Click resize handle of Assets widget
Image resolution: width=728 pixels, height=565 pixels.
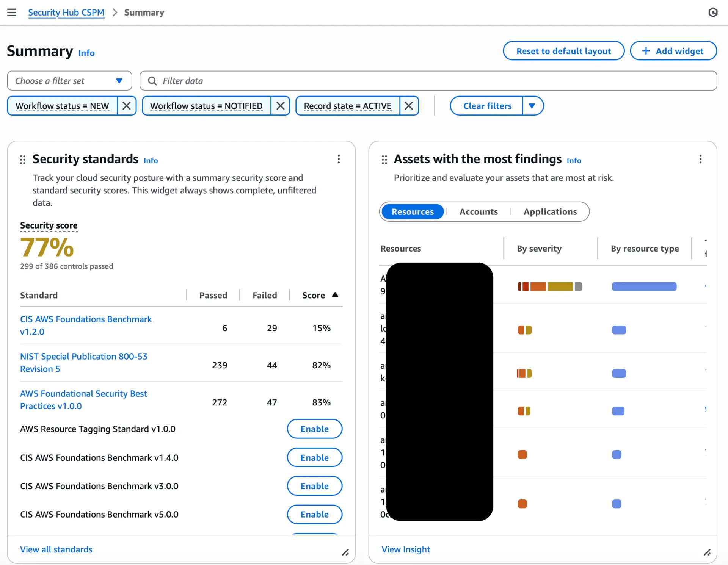pos(707,552)
